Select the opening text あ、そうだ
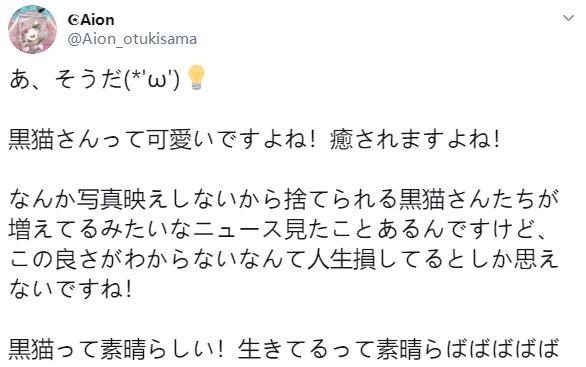 (x=65, y=79)
